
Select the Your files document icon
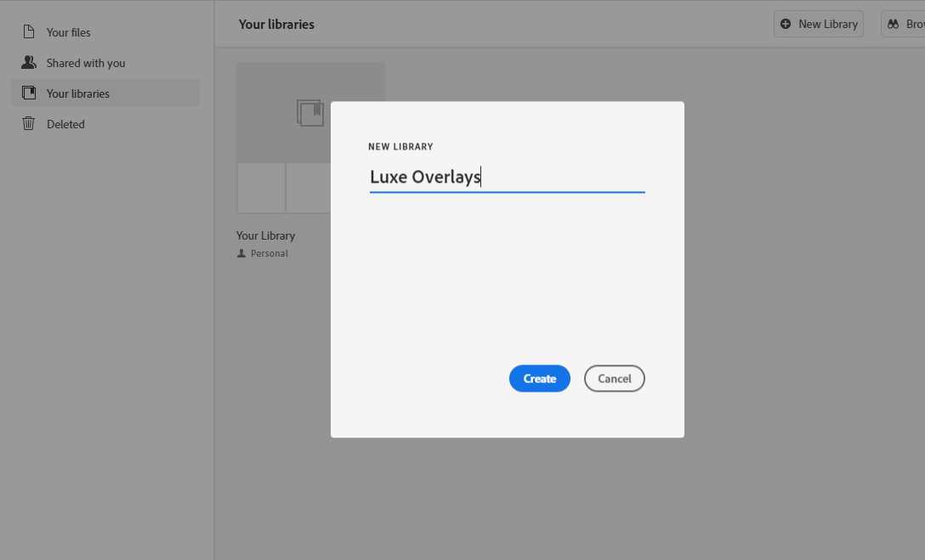tap(29, 31)
